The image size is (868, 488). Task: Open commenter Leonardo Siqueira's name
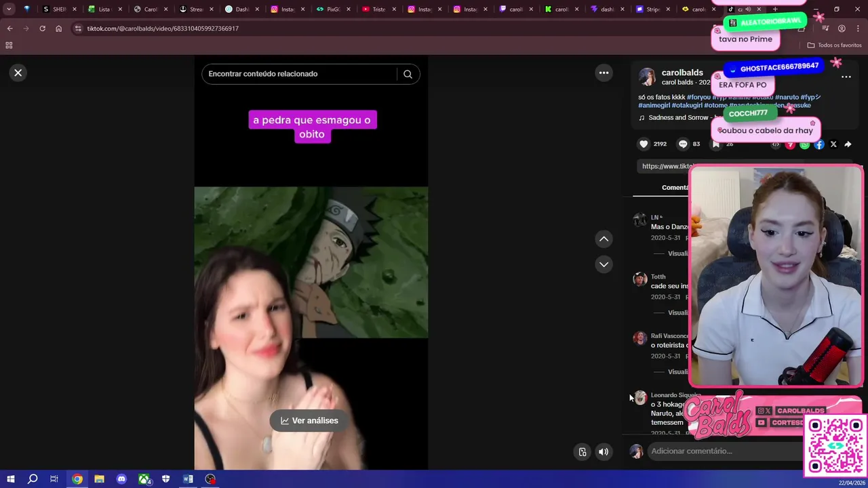[x=675, y=395]
